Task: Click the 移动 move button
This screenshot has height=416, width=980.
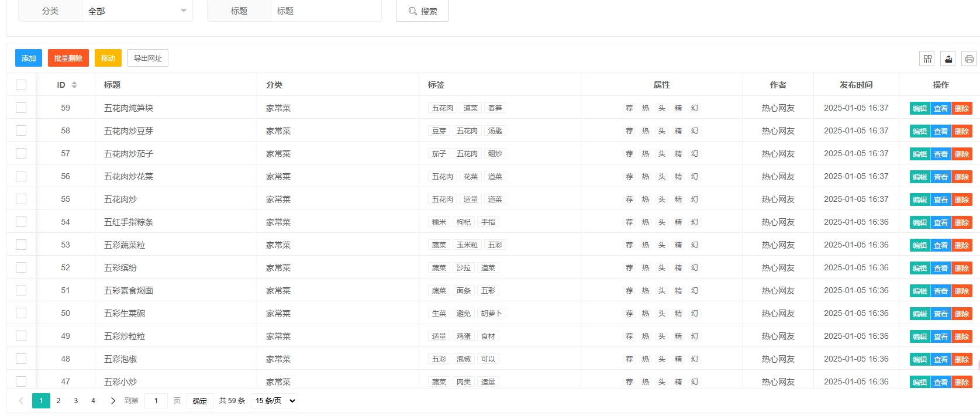Action: (x=108, y=58)
